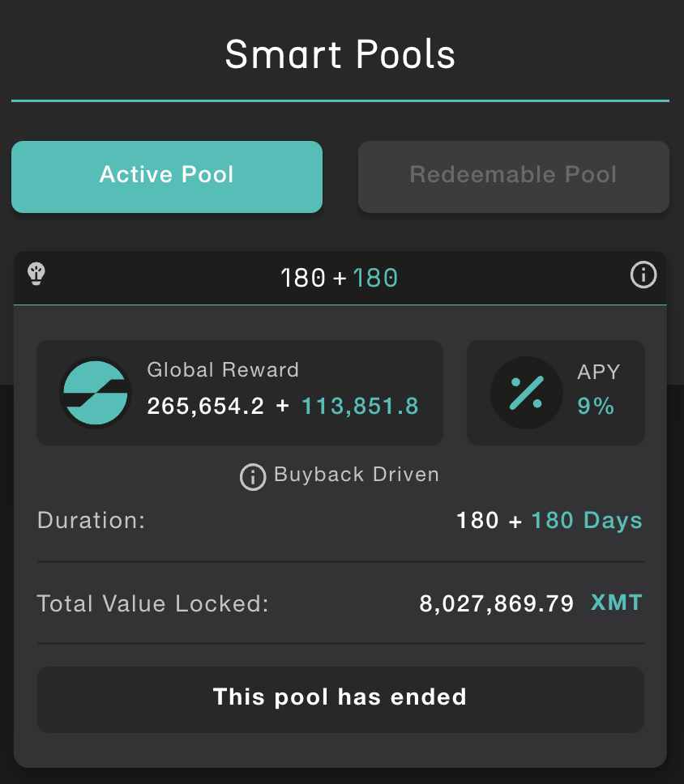
Task: Click the 113,851.8 bonus reward amount
Action: [360, 406]
